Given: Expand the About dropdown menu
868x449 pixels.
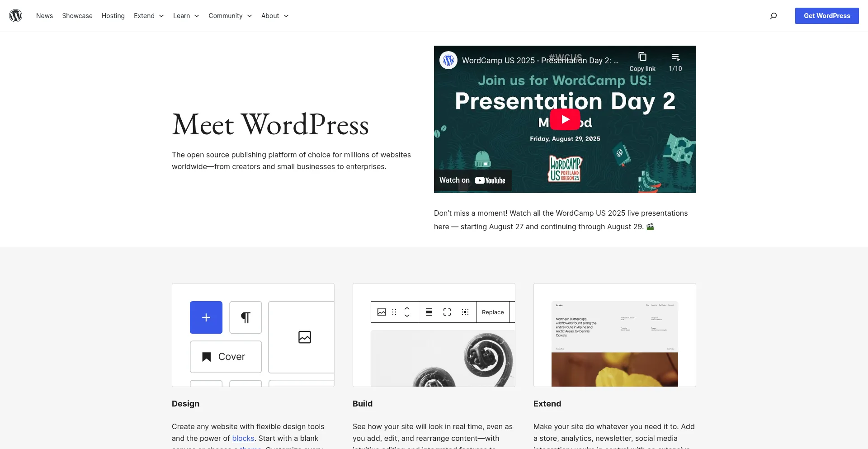Looking at the screenshot, I should pyautogui.click(x=275, y=16).
